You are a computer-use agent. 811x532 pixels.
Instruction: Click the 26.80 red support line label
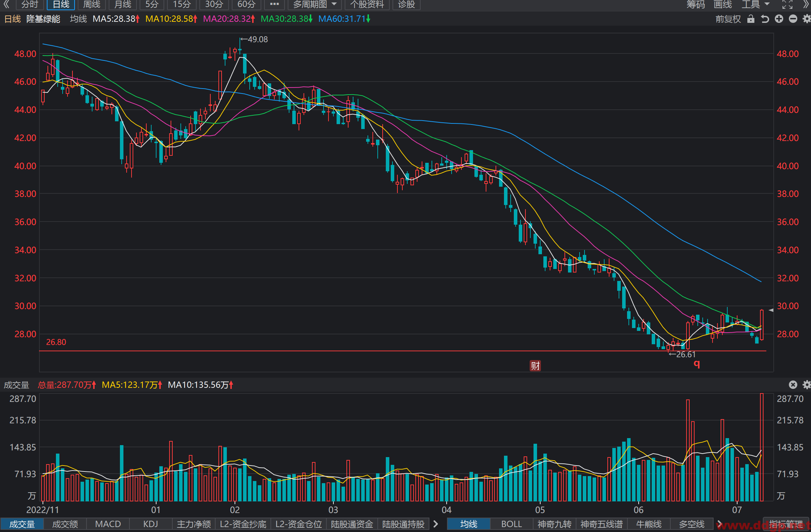click(56, 342)
